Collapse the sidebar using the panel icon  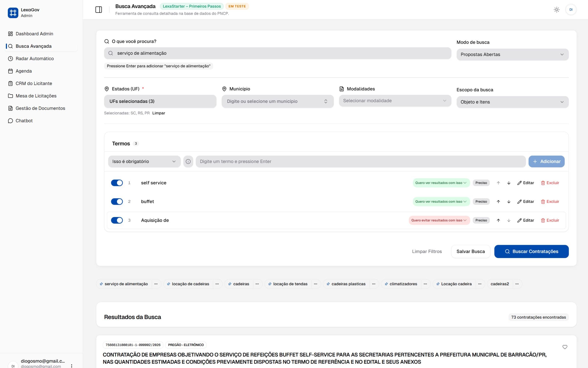(x=99, y=10)
